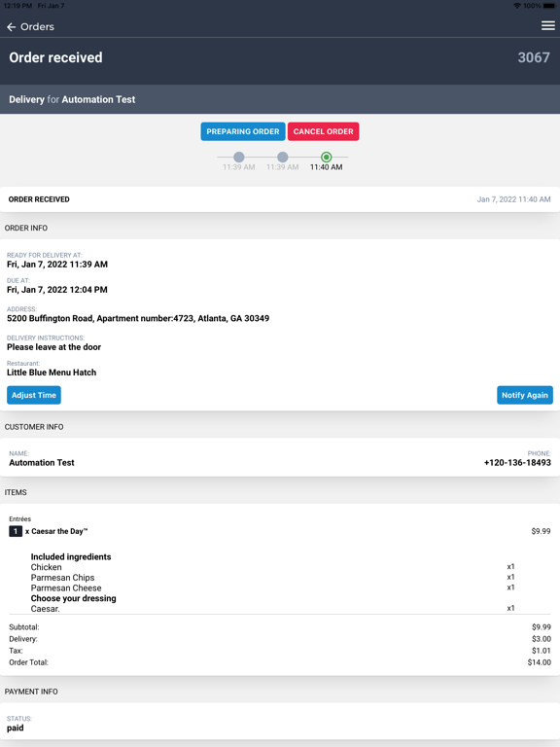Viewport: 560px width, 747px height.
Task: Tap the customer phone number +120-136-18493
Action: tap(517, 463)
